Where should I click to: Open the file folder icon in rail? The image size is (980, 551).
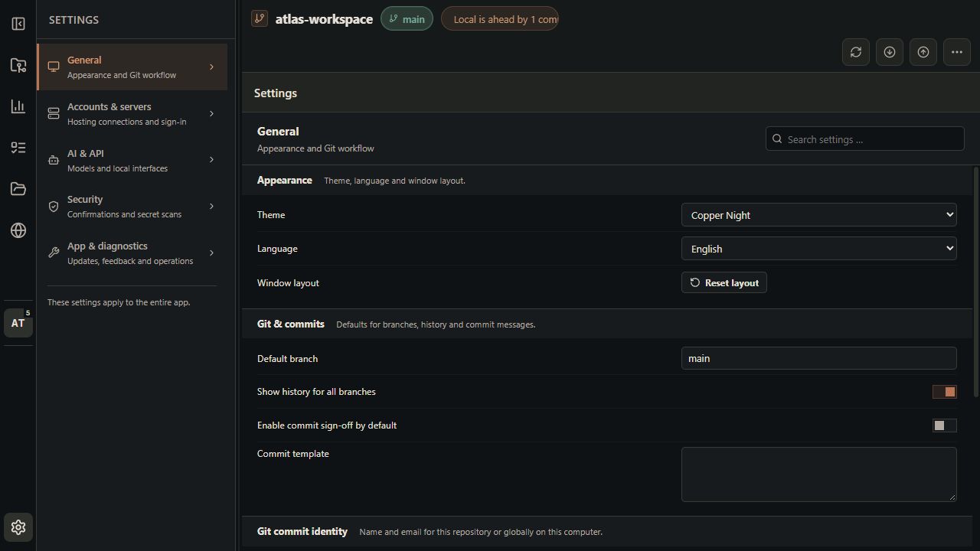[18, 189]
